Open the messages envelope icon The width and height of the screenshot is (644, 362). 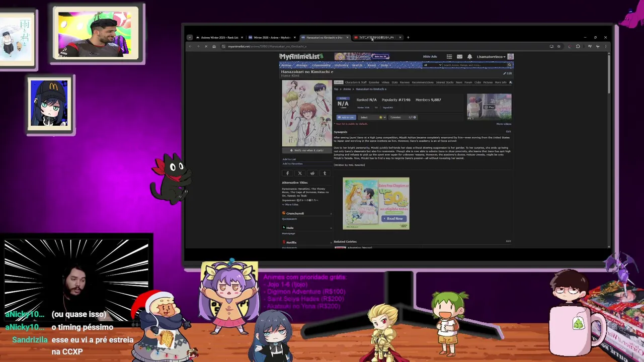(459, 57)
